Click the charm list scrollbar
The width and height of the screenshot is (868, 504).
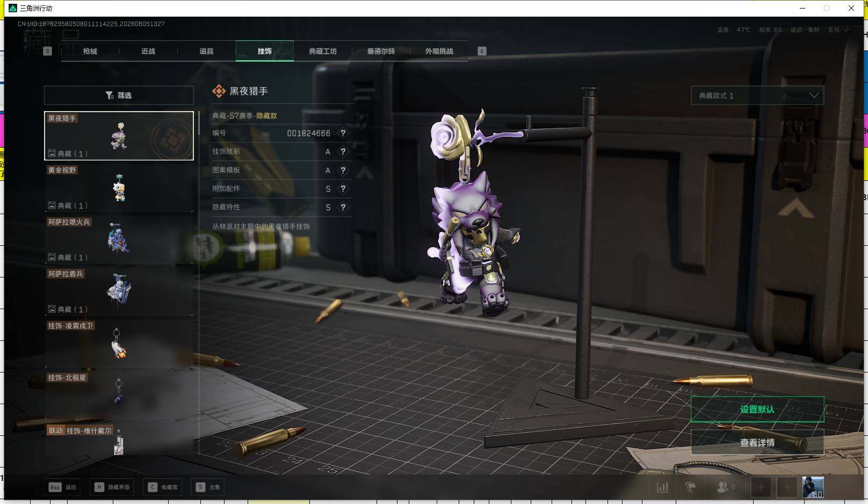(x=199, y=123)
